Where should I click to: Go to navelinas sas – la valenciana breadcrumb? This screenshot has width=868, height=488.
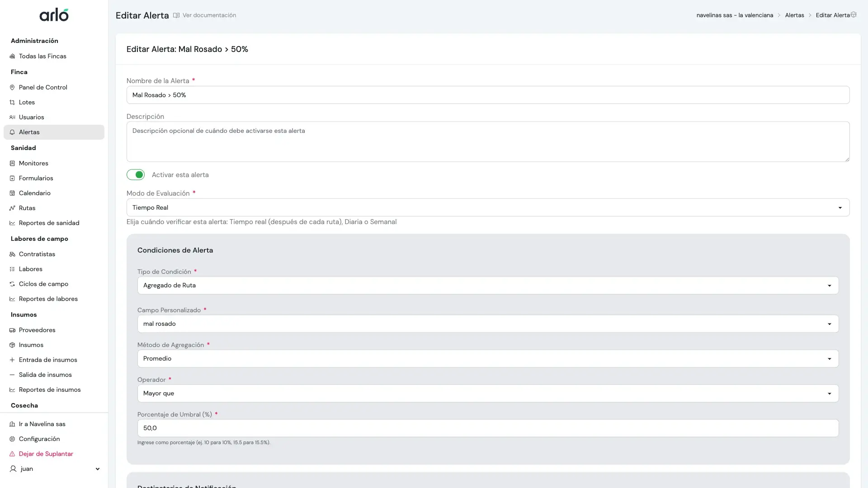point(735,15)
